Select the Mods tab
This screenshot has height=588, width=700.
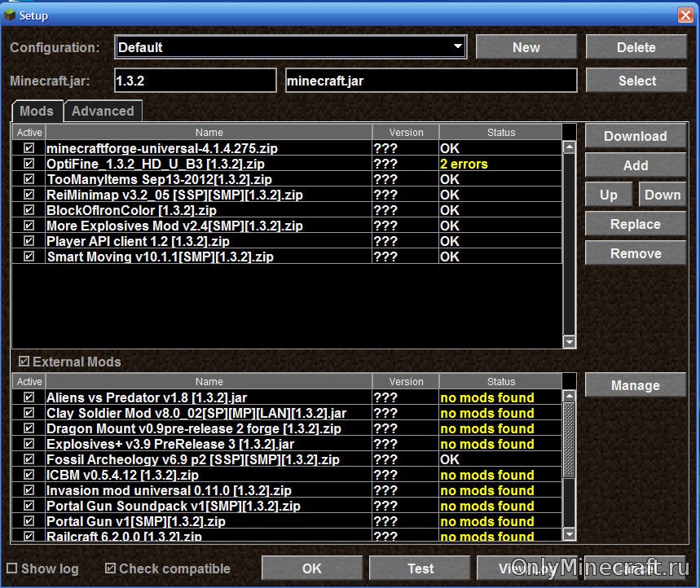coord(37,112)
